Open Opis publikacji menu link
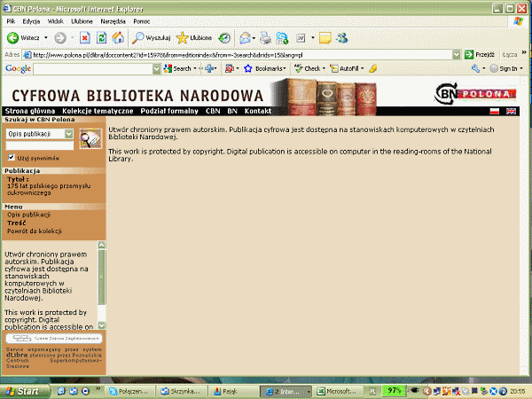Image resolution: width=532 pixels, height=399 pixels. pyautogui.click(x=29, y=215)
